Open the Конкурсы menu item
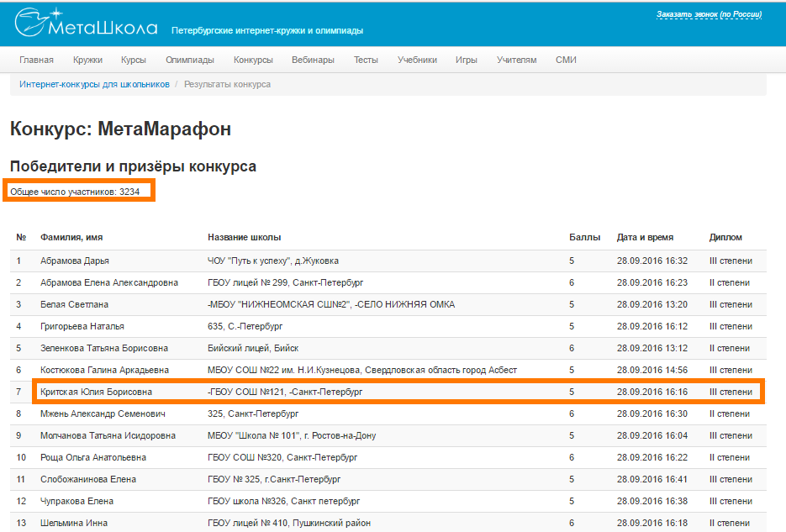The width and height of the screenshot is (786, 532). pos(253,60)
